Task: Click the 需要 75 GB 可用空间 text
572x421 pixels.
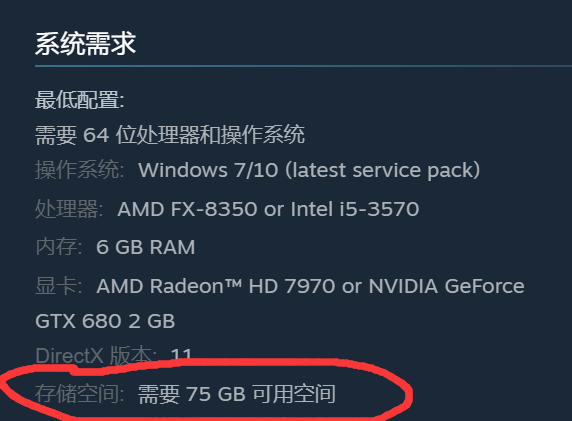Action: [x=237, y=394]
